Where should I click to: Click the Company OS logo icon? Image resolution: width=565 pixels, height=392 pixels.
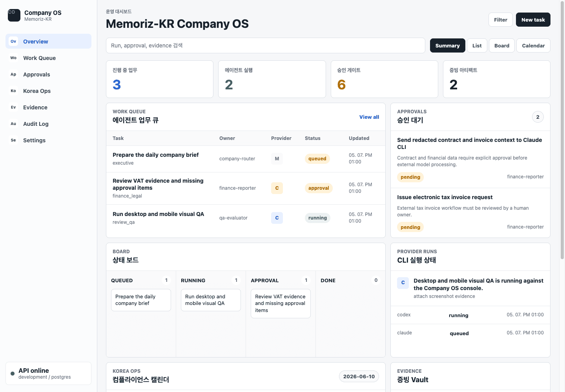click(x=14, y=15)
